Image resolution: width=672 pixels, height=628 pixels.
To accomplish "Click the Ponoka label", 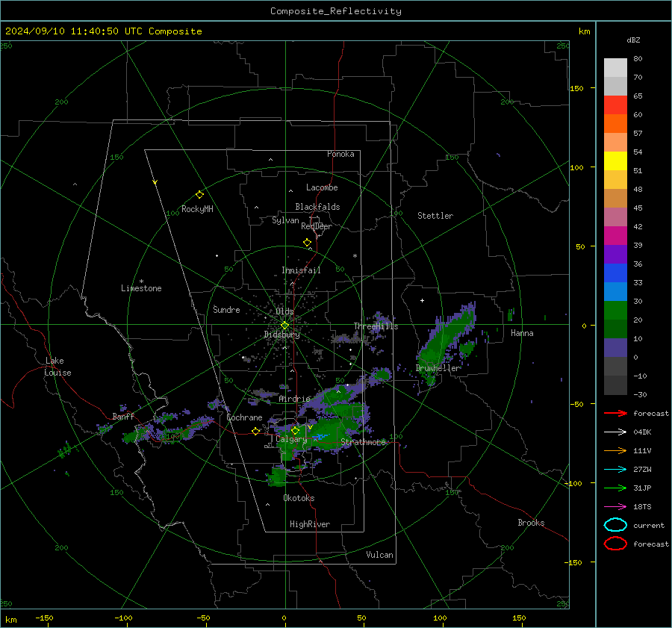I will [x=340, y=154].
